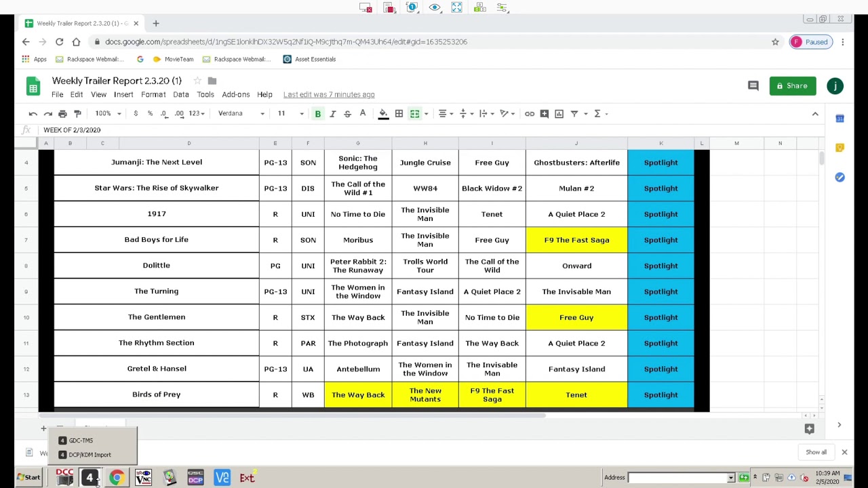Screen dimensions: 868x488
Task: Open the Format menu
Action: click(x=153, y=95)
